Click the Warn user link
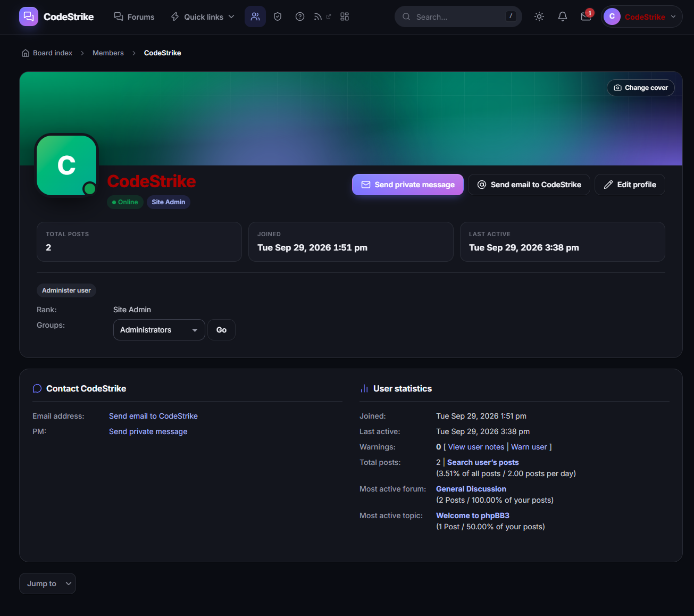Viewport: 694px width, 616px height. [529, 447]
